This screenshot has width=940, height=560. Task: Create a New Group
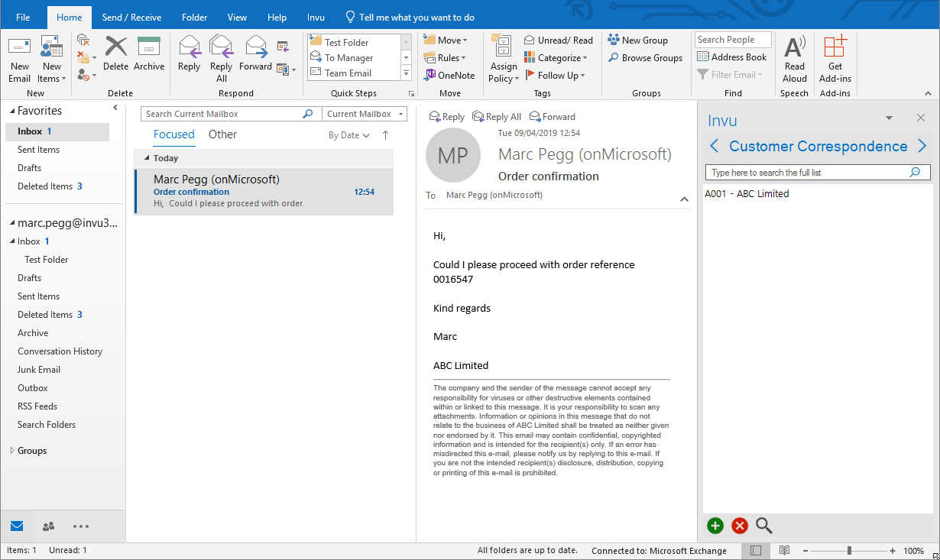tap(638, 40)
